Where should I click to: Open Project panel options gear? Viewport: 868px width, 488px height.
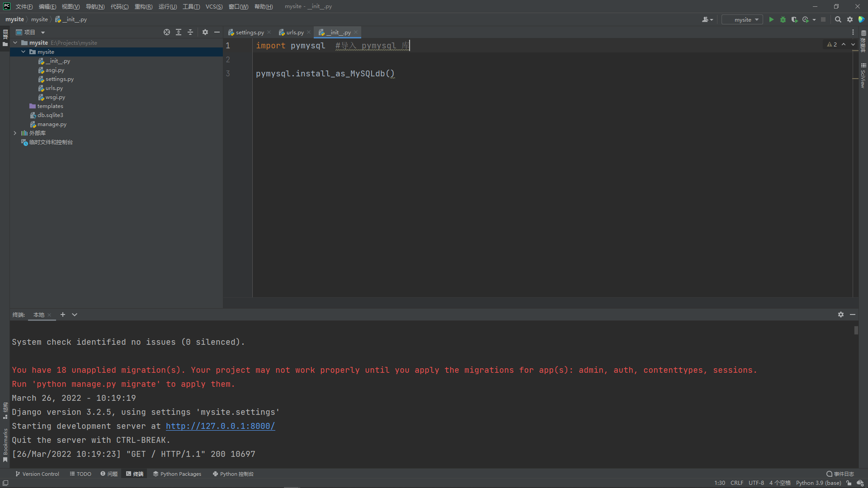pyautogui.click(x=205, y=32)
